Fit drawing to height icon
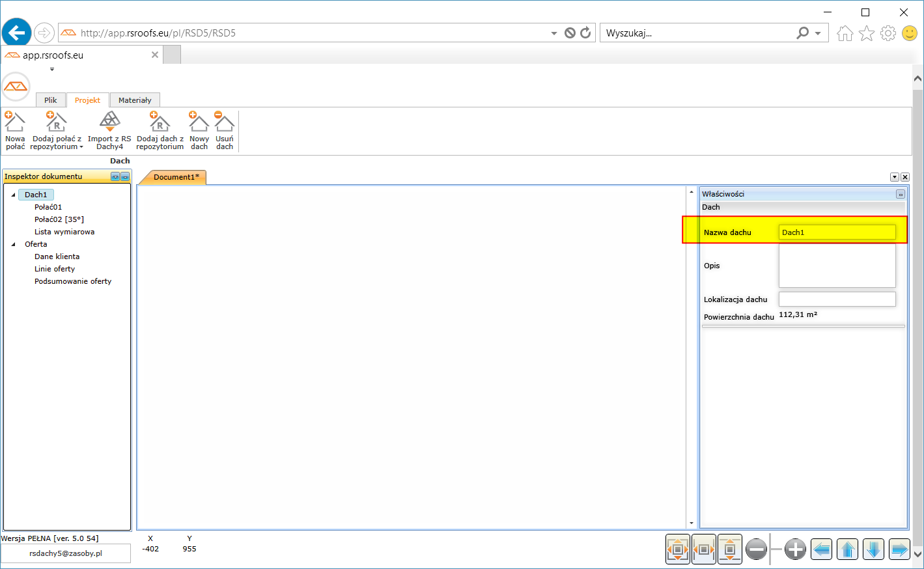Image resolution: width=924 pixels, height=569 pixels. coord(730,549)
